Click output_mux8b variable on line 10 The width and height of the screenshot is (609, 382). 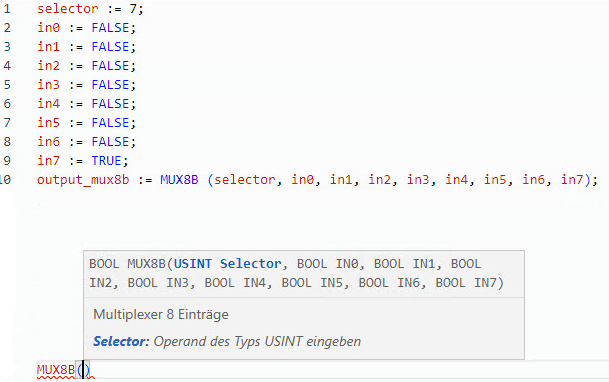(x=83, y=180)
